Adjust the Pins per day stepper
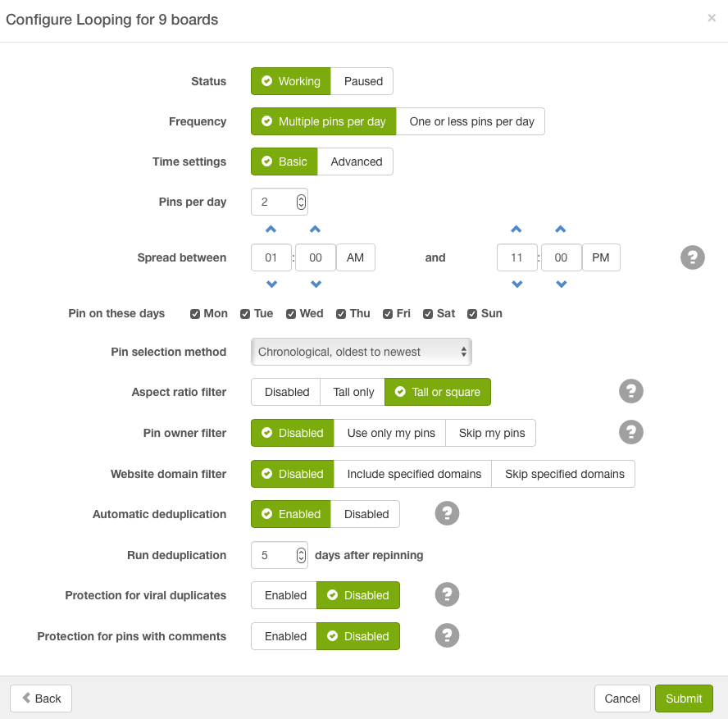 pyautogui.click(x=301, y=202)
